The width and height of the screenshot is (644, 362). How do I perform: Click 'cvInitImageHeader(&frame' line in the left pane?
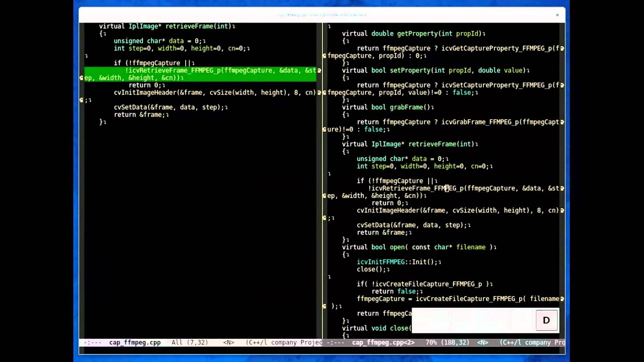[x=215, y=93]
